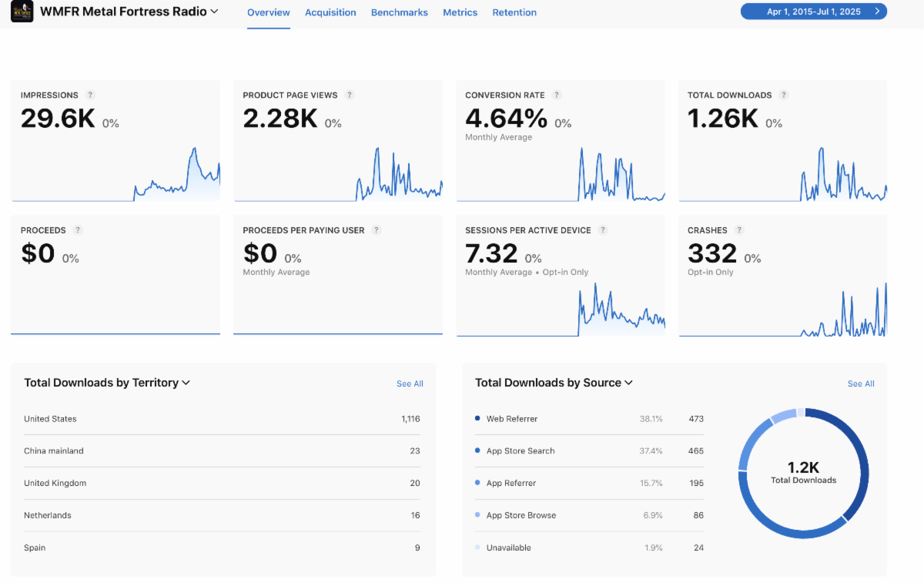
Task: Open the Total Downloads by Territory dropdown
Action: pos(186,383)
